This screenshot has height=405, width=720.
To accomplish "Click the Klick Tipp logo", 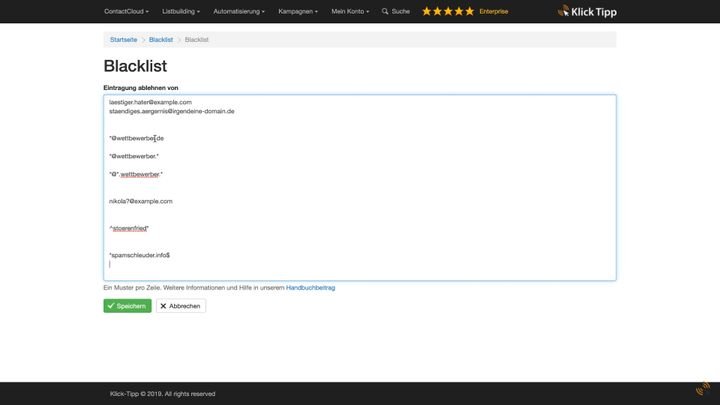I will click(x=587, y=11).
